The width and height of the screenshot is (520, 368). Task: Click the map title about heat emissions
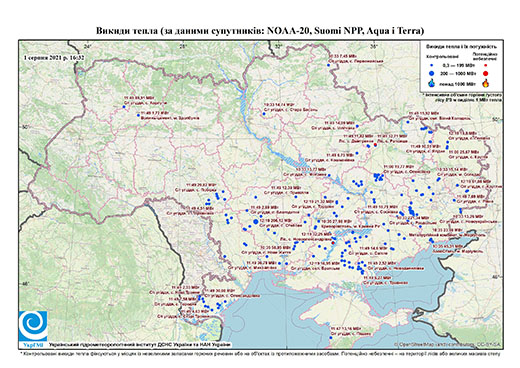pos(260,31)
